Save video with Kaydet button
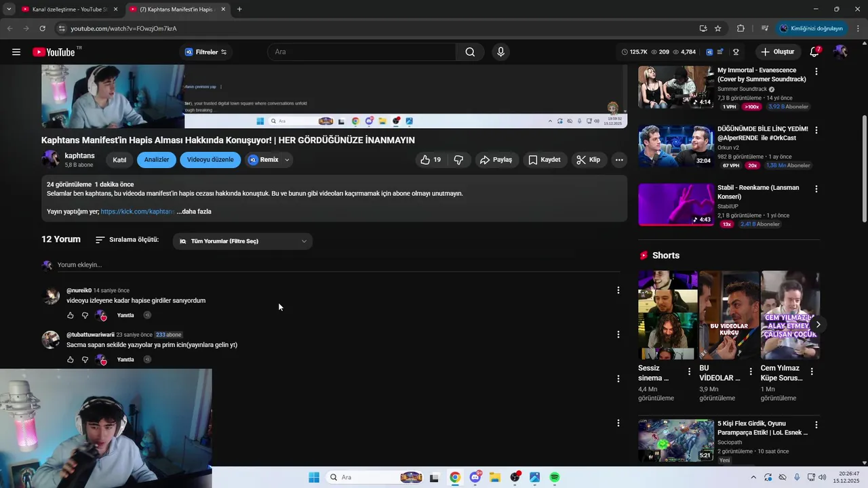This screenshot has height=488, width=868. [545, 160]
